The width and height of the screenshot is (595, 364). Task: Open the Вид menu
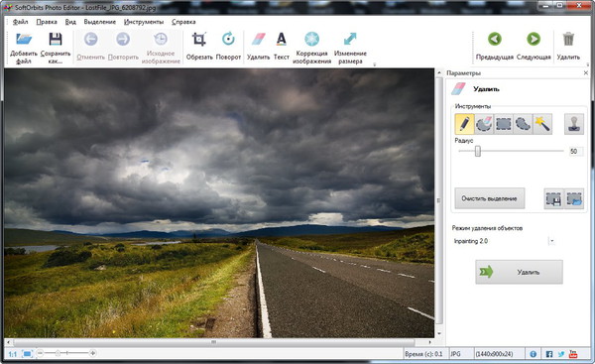(70, 22)
